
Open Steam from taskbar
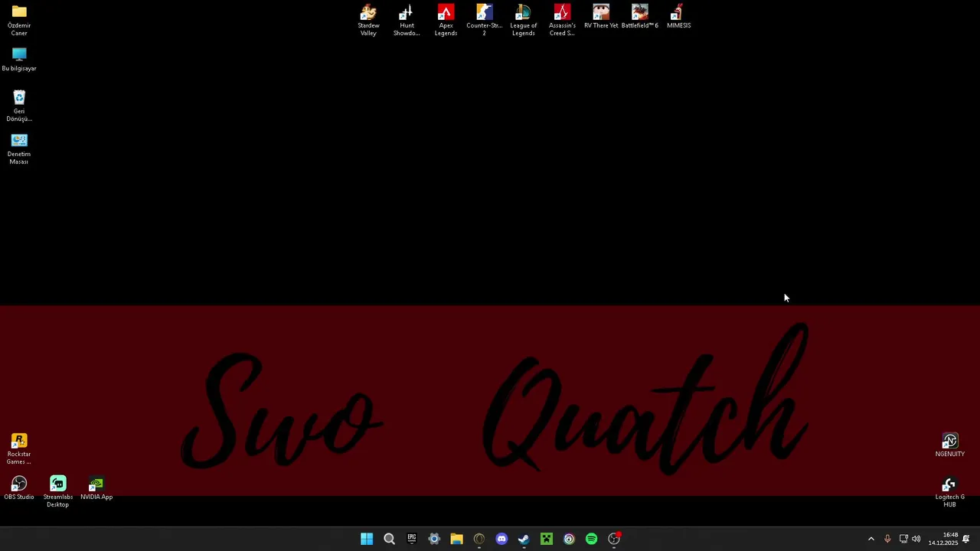point(524,539)
